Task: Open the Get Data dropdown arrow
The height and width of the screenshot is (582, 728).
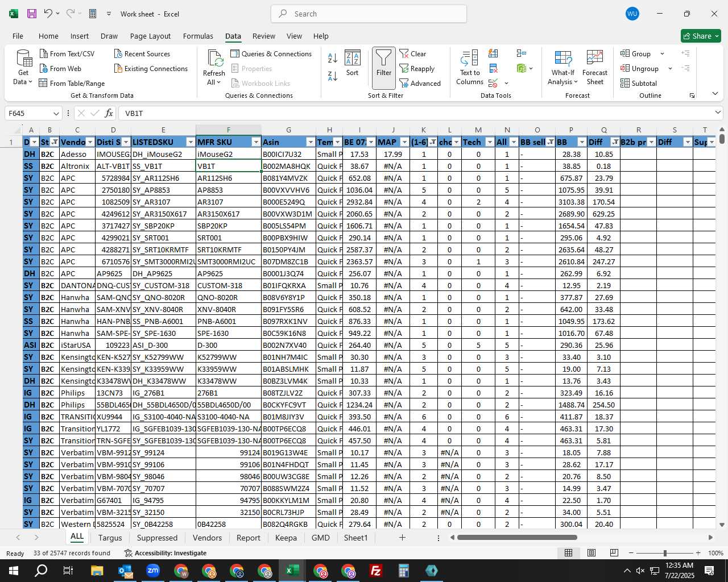Action: coord(30,82)
